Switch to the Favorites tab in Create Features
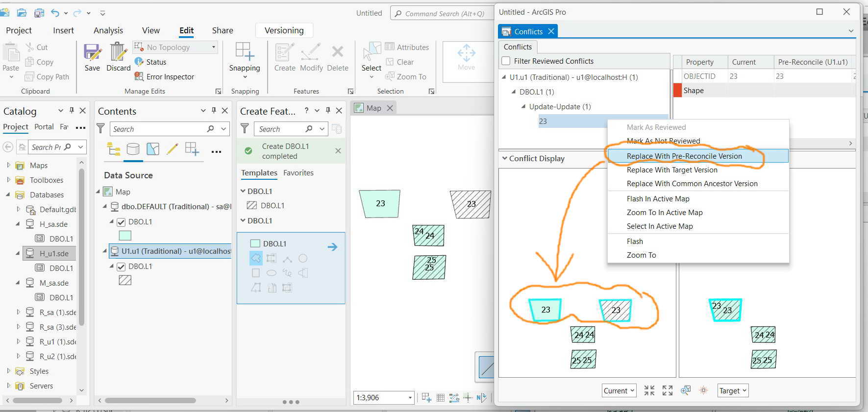This screenshot has width=868, height=412. point(298,173)
